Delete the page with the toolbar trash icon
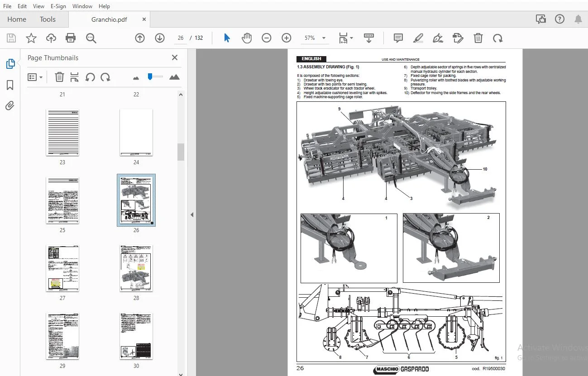588x376 pixels. (x=478, y=38)
